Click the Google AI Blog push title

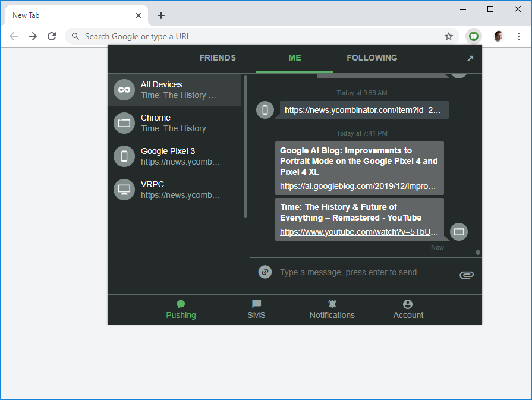[x=358, y=161]
